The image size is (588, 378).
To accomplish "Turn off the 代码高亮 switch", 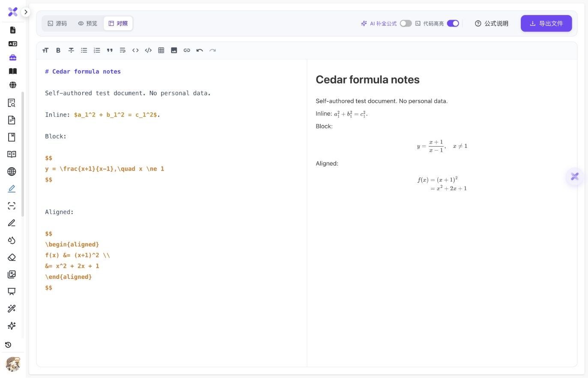I will [453, 24].
